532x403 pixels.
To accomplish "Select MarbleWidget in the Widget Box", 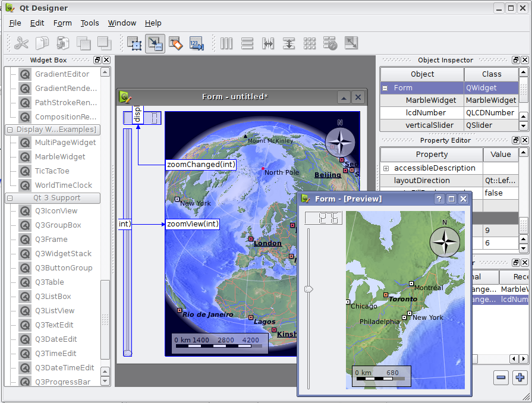I will [x=59, y=157].
